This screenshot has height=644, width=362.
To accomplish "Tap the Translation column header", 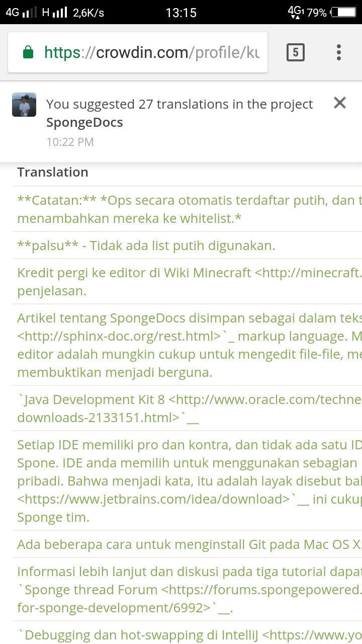I will coord(53,172).
